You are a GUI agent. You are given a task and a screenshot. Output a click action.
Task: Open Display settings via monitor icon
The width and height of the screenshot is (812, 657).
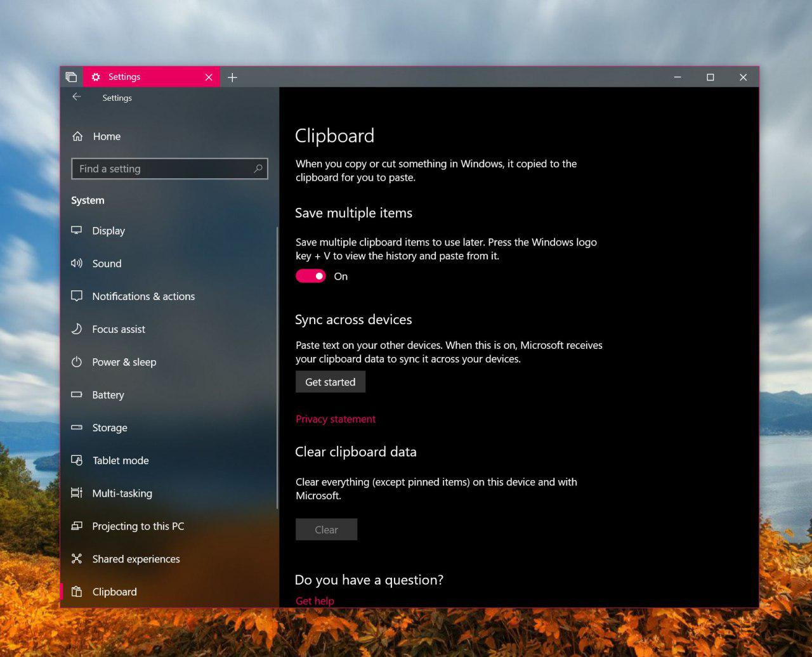pos(77,230)
